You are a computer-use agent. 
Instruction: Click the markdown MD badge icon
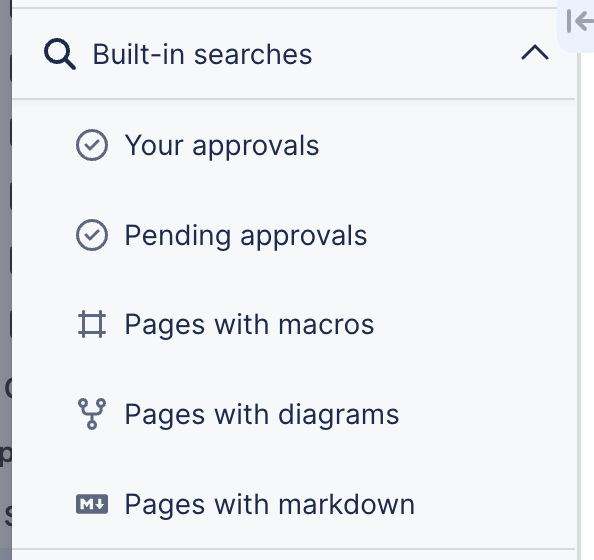(x=92, y=504)
